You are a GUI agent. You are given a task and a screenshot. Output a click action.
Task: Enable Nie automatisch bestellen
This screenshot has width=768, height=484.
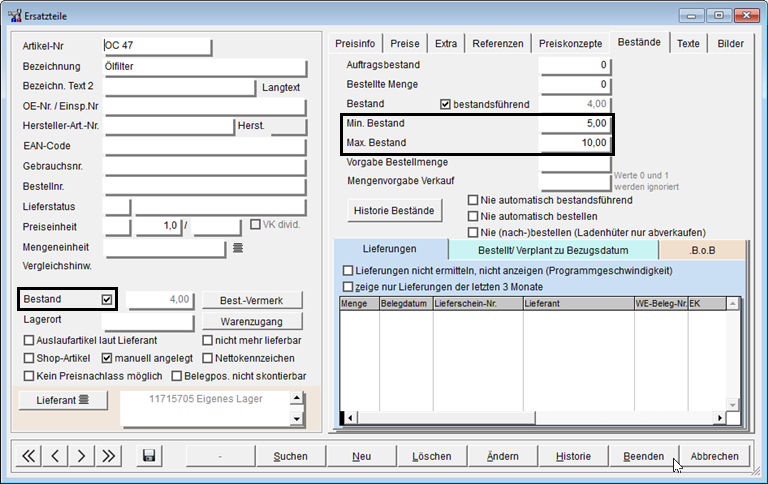[x=473, y=216]
